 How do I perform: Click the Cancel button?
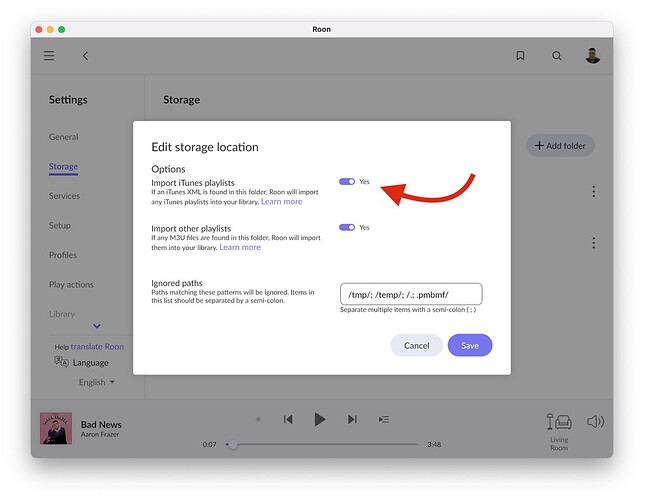pyautogui.click(x=416, y=345)
